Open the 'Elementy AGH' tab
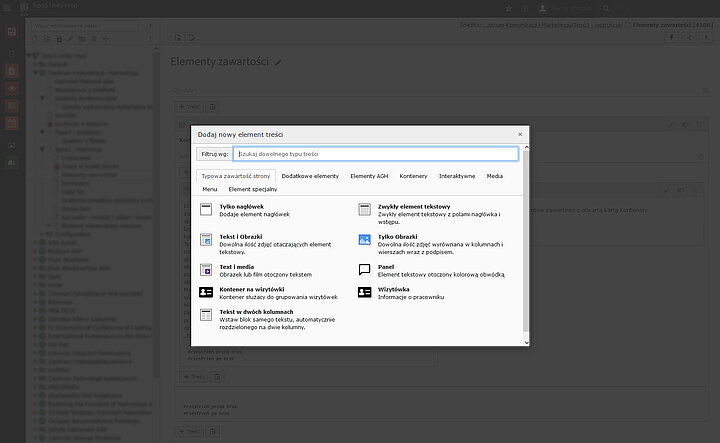The width and height of the screenshot is (720, 443). pyautogui.click(x=369, y=176)
